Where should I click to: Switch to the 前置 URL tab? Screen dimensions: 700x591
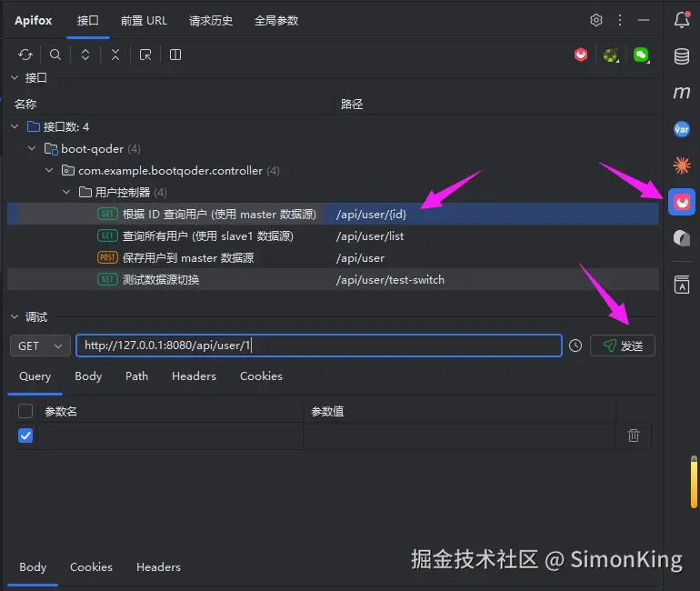(x=145, y=21)
